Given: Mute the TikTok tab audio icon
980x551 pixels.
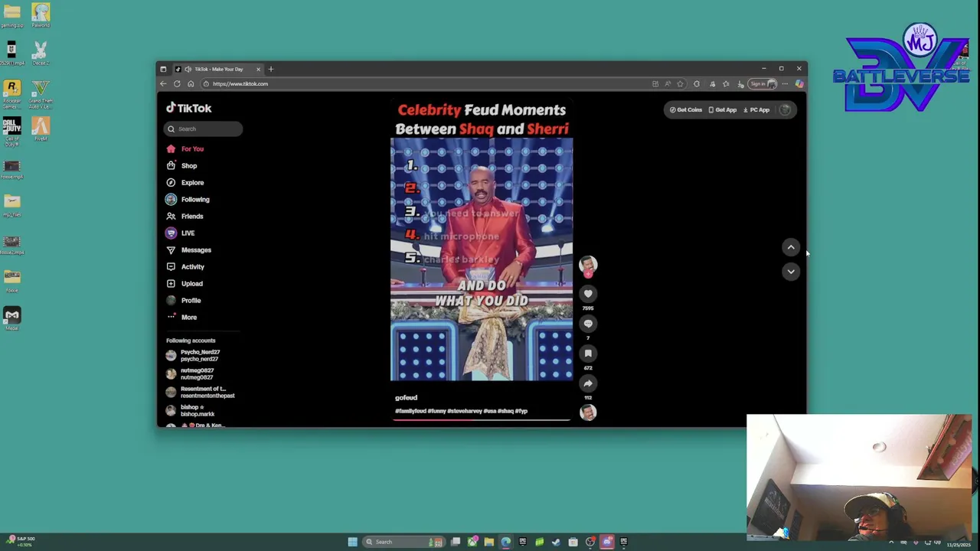Looking at the screenshot, I should pyautogui.click(x=188, y=69).
